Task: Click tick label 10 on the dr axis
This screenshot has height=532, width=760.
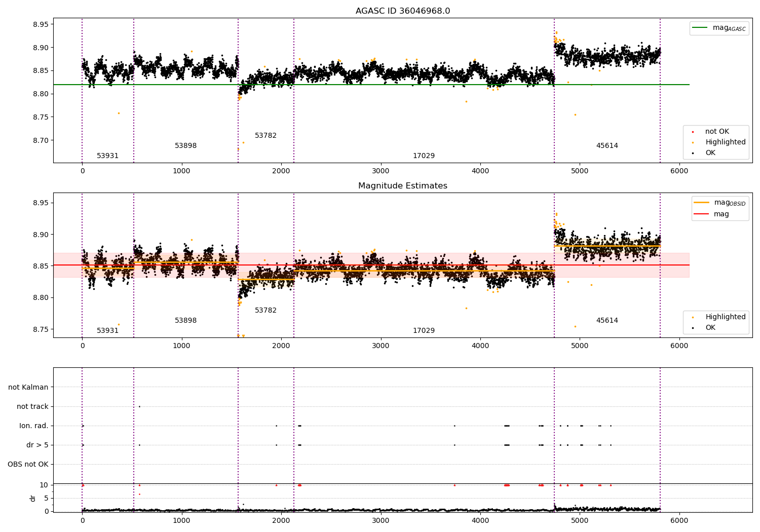Action: click(x=44, y=485)
